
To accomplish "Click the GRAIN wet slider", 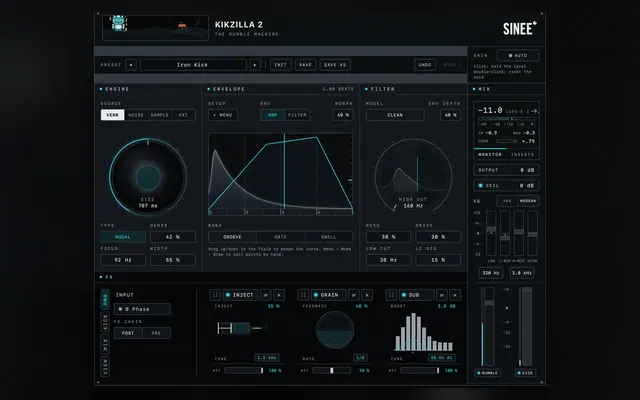I will (331, 371).
